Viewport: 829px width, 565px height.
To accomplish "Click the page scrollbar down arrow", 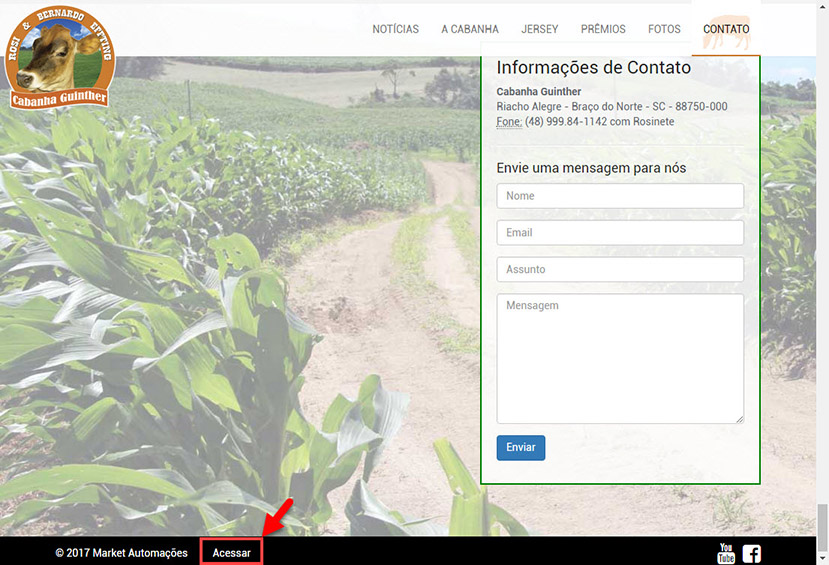I will tap(822, 558).
